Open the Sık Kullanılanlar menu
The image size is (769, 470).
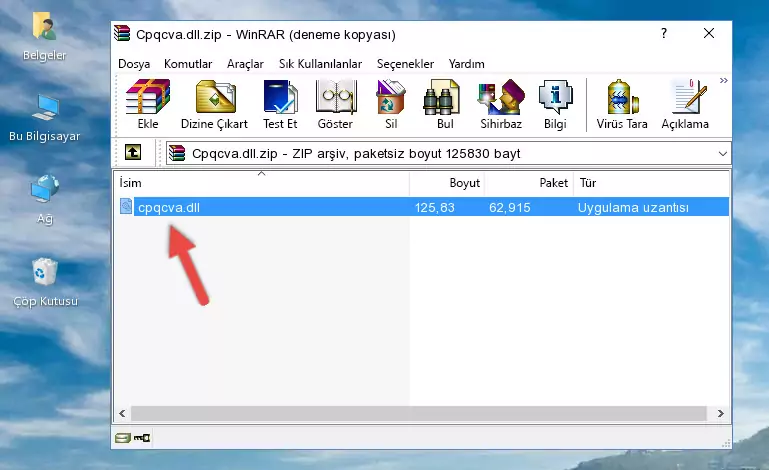320,64
